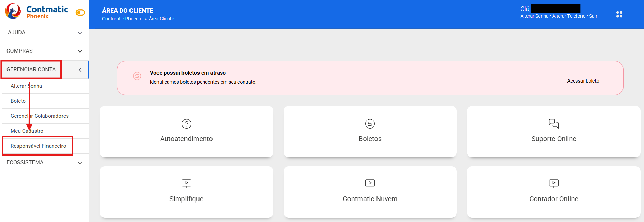The image size is (644, 222).
Task: Open Gerenciar Colaboradores submenu item
Action: coord(45,116)
